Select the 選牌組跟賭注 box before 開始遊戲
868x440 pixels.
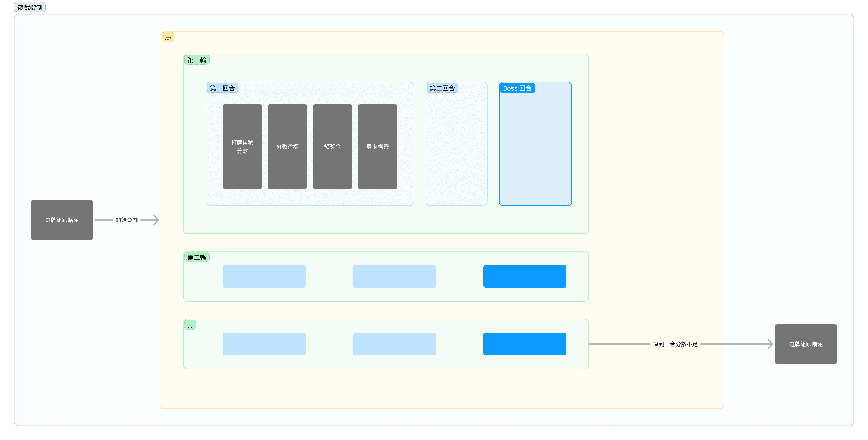pyautogui.click(x=62, y=220)
